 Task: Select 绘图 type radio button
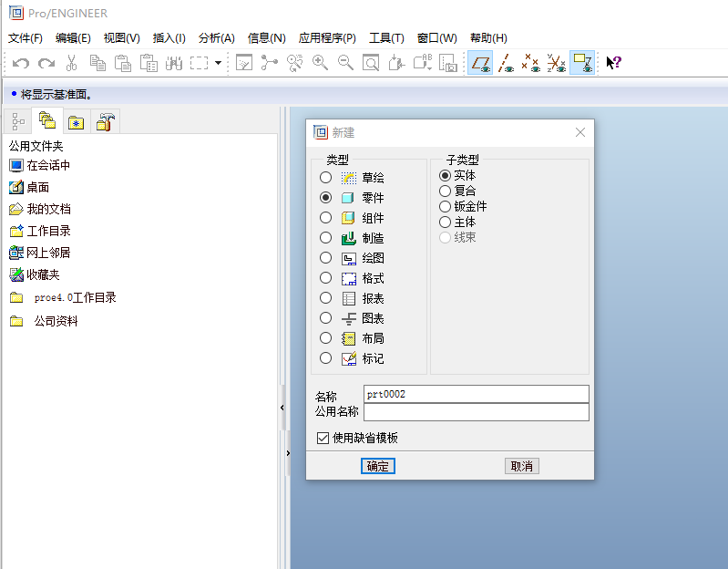(325, 258)
